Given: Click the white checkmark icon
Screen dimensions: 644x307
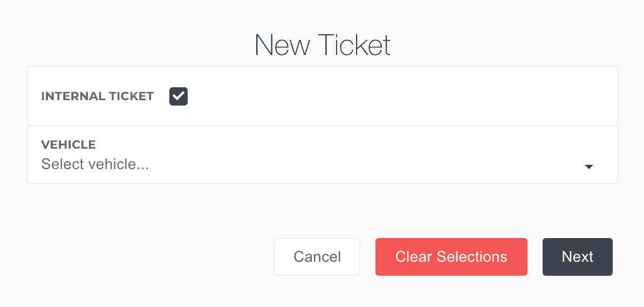Looking at the screenshot, I should click(x=179, y=96).
